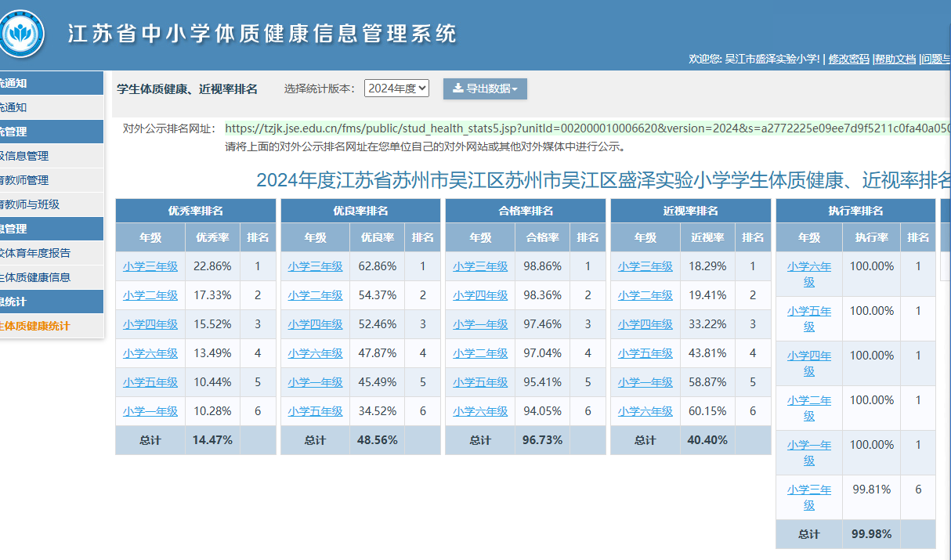Select 体育教师管理 in the sidebar
Viewport: 951px width, 560px height.
coord(24,180)
